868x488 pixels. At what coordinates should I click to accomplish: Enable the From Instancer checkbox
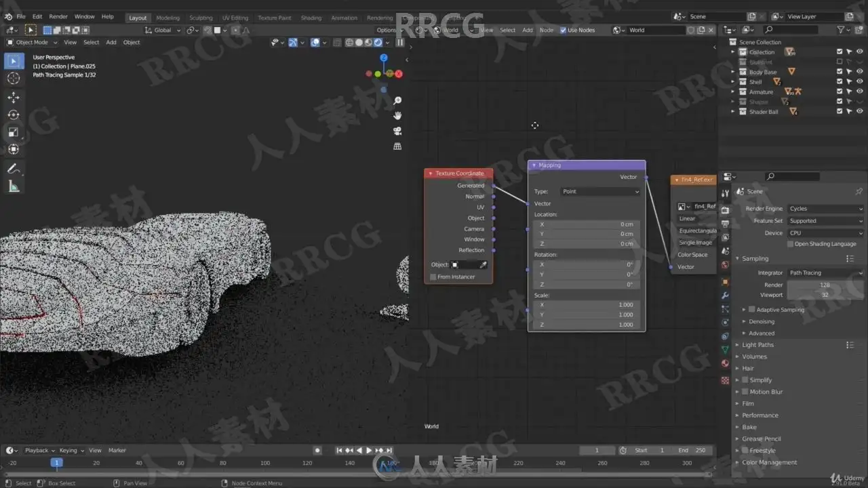pyautogui.click(x=433, y=277)
